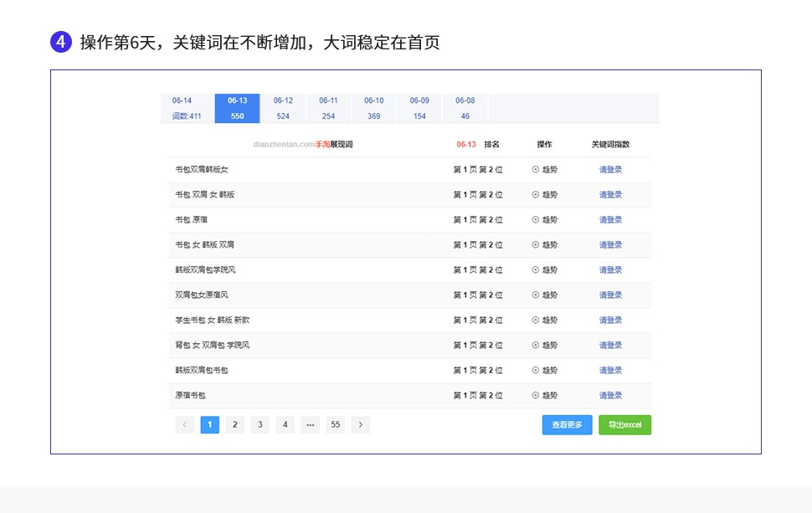Screen dimensions: 812x513
Task: Open trend for 书包 双肩 女 韩版 row
Action: tap(544, 195)
